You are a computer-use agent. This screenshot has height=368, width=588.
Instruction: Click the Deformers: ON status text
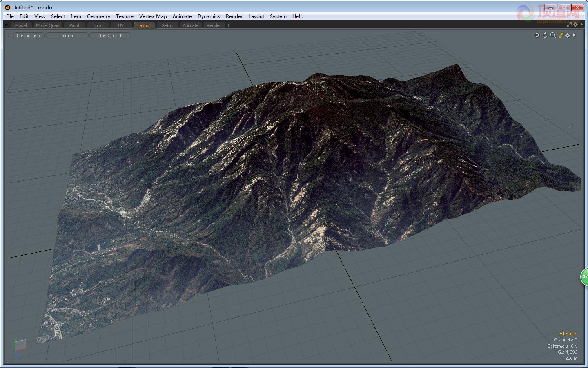pyautogui.click(x=562, y=346)
